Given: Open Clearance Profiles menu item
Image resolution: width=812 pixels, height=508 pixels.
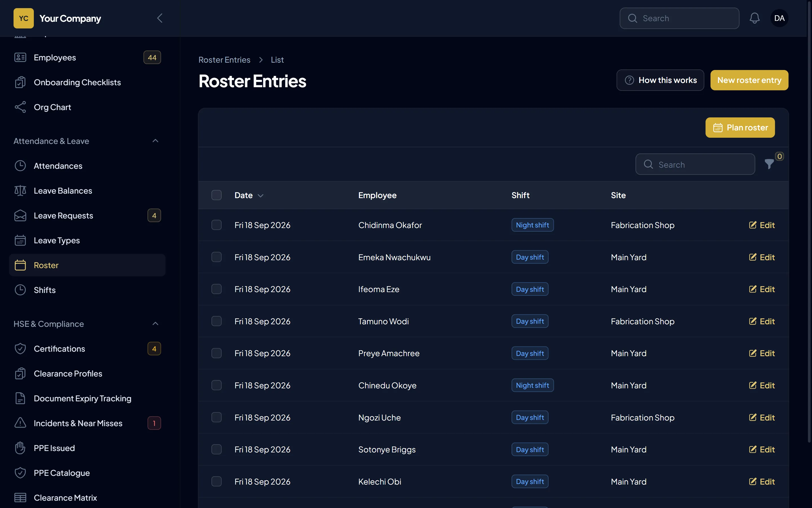Looking at the screenshot, I should tap(87, 373).
